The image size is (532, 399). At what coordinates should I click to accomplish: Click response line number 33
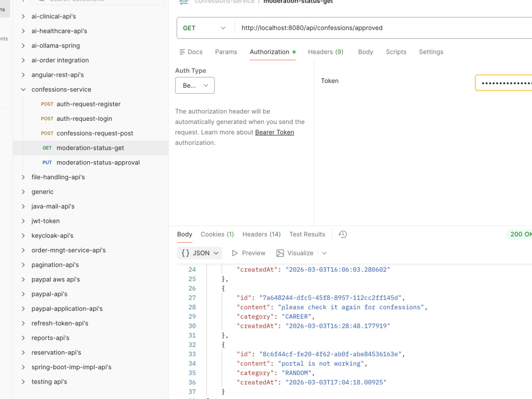point(192,354)
